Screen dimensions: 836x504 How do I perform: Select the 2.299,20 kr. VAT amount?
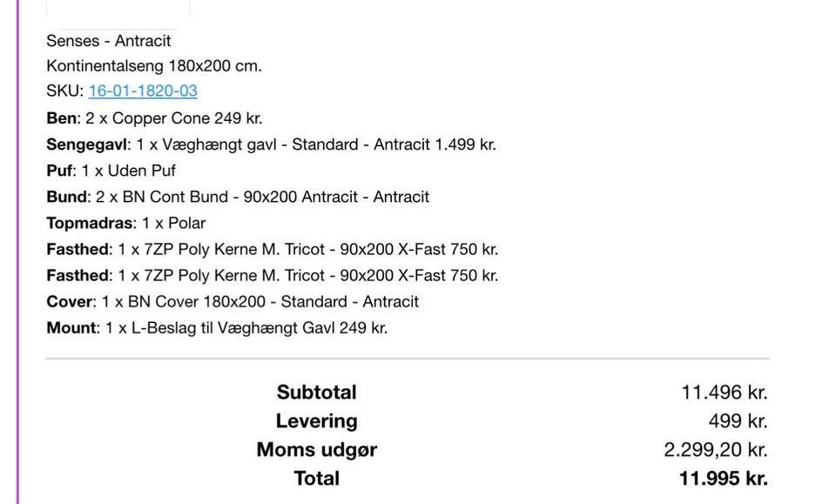pyautogui.click(x=715, y=450)
